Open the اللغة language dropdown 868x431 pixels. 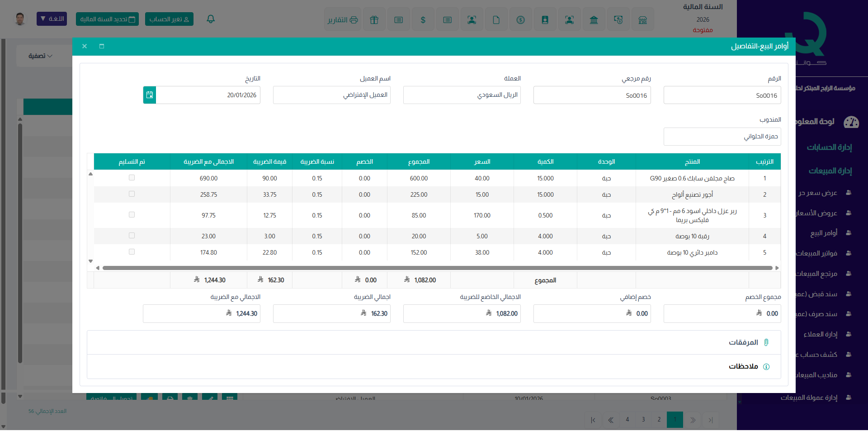[x=52, y=19]
